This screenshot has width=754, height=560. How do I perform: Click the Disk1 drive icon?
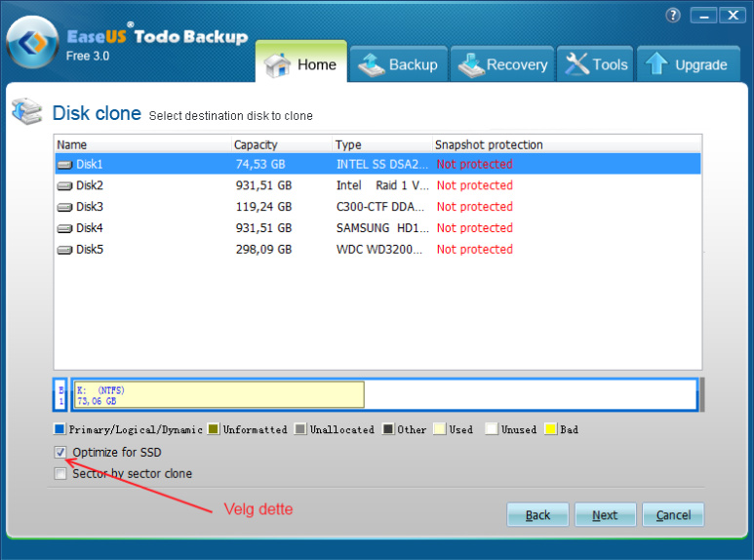(65, 165)
